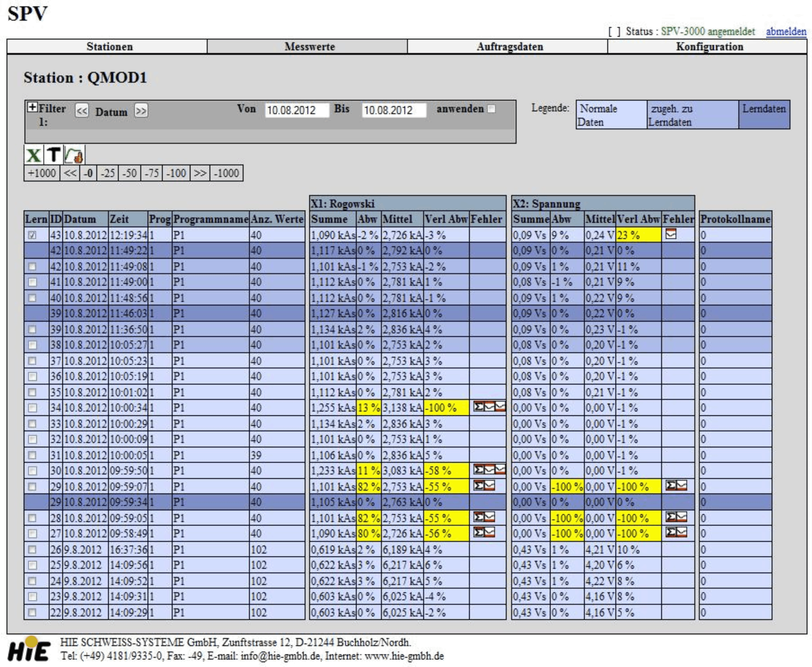
Task: Open the curve chart icon with hand
Action: pyautogui.click(x=74, y=155)
